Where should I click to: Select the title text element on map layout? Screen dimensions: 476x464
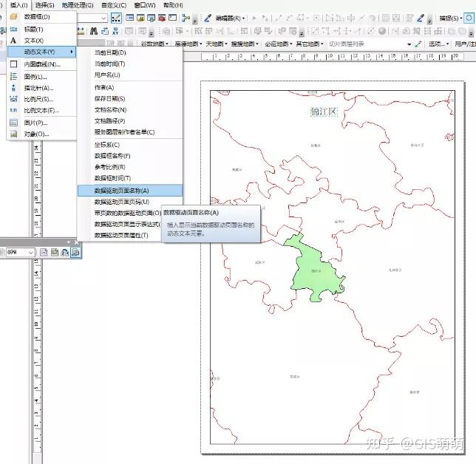pyautogui.click(x=324, y=112)
